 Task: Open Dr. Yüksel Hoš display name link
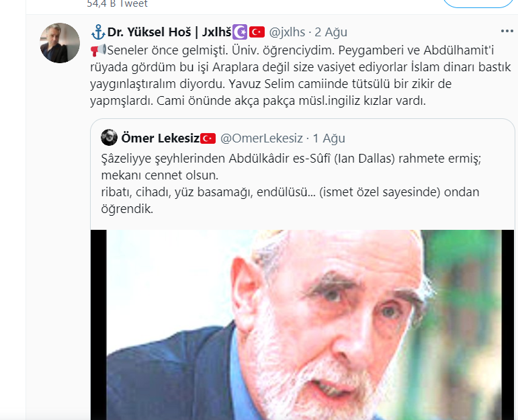click(x=169, y=32)
